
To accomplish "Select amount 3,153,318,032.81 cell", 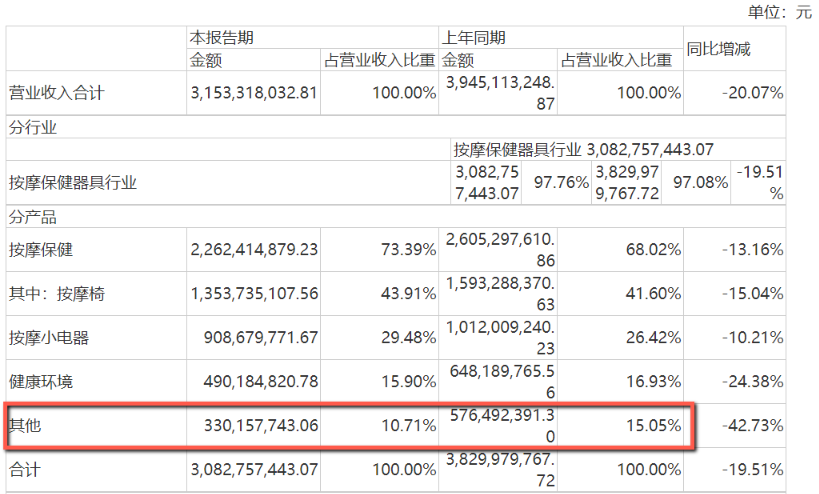I will pos(254,93).
